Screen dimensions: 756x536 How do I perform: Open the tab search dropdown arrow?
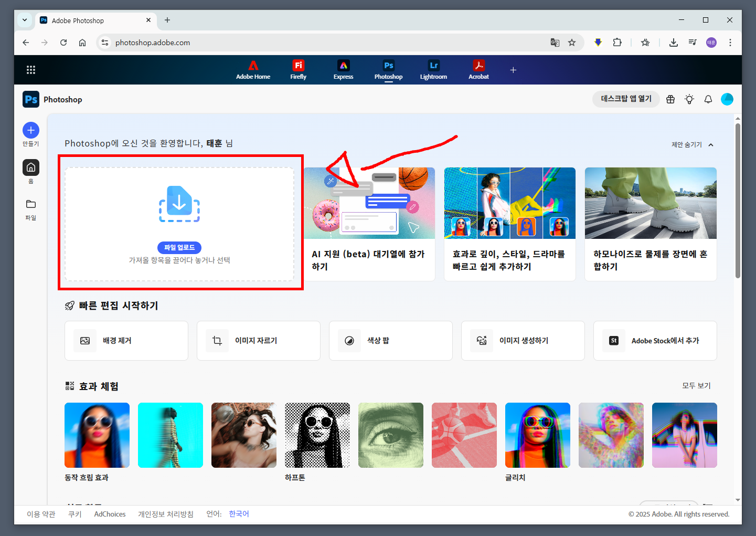[25, 20]
